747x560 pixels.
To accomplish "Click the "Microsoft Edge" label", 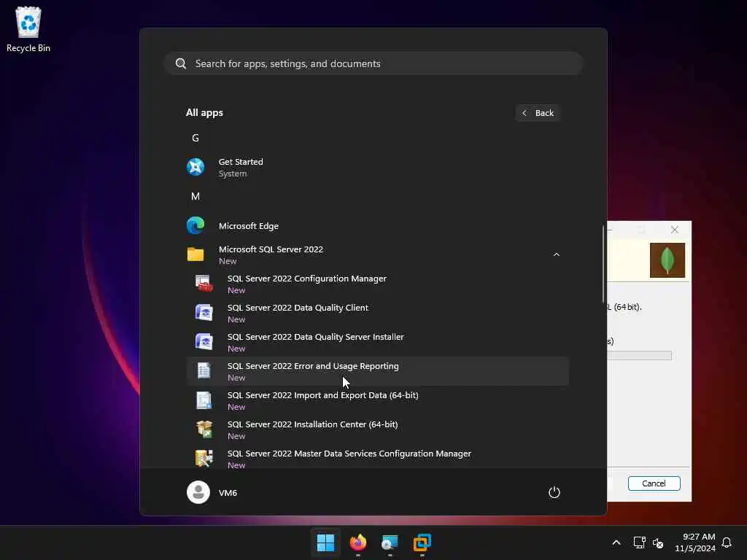I will coord(249,226).
